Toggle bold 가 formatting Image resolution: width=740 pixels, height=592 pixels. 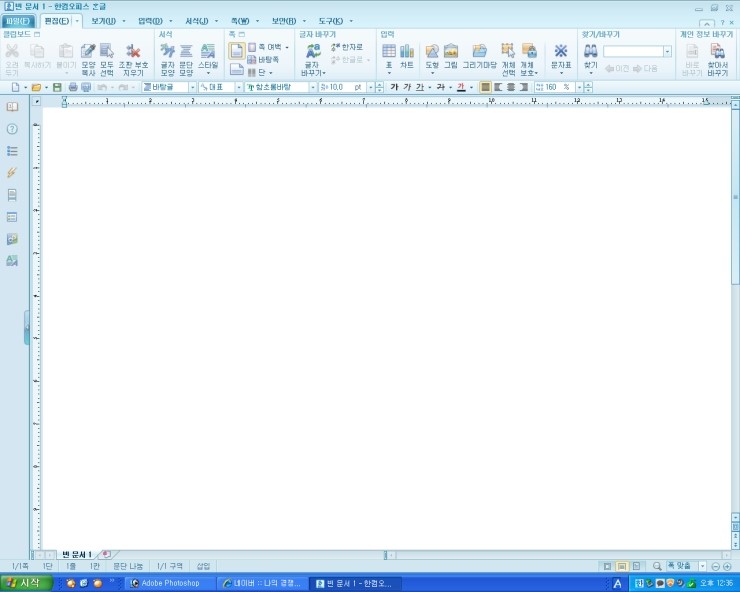395,87
